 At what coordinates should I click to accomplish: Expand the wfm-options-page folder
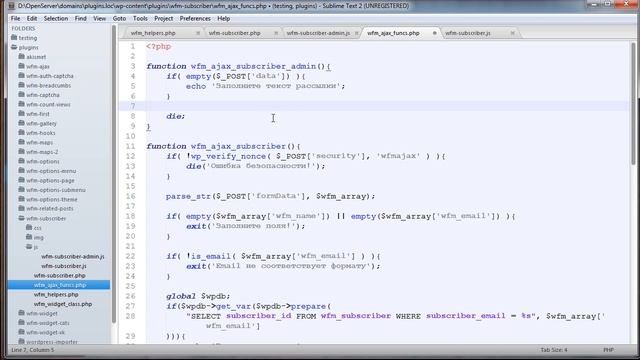pyautogui.click(x=22, y=180)
